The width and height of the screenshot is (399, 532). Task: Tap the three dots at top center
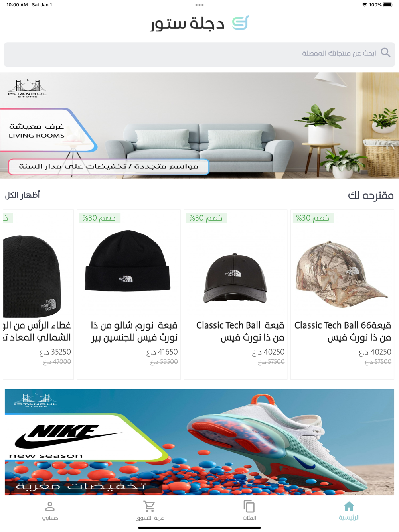[x=199, y=5]
